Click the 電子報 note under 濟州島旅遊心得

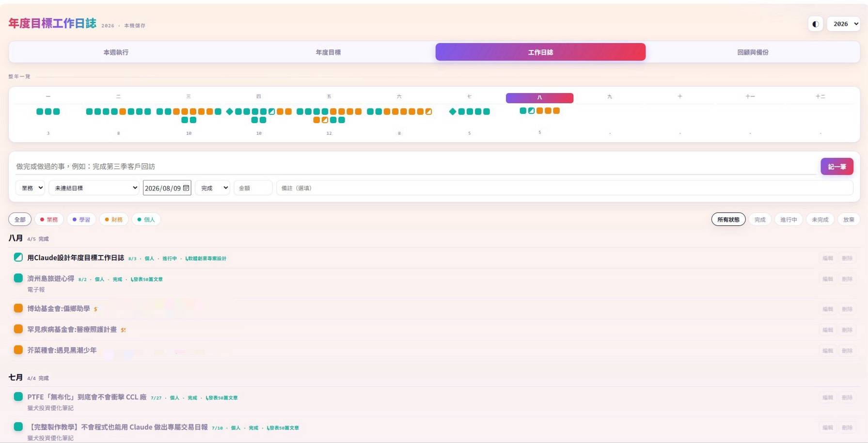point(36,290)
